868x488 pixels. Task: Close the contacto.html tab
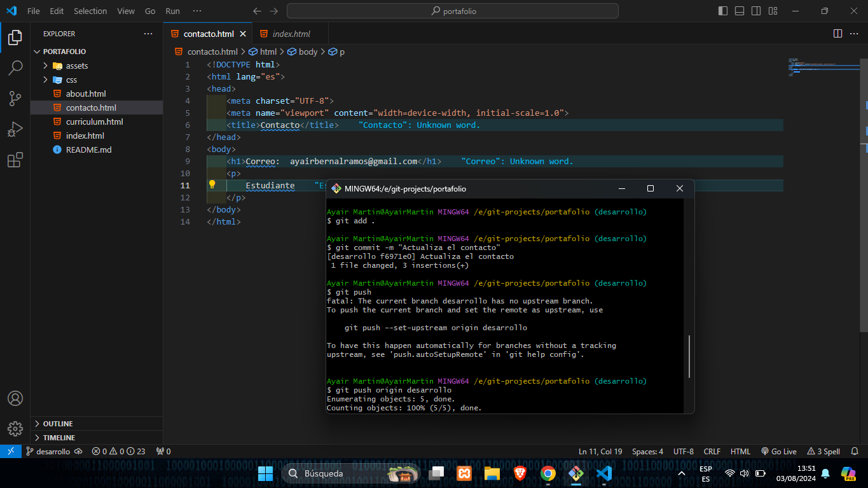(244, 34)
